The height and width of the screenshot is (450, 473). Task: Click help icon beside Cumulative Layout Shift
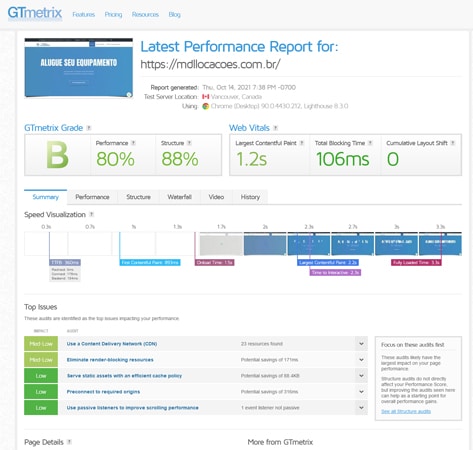pos(452,143)
